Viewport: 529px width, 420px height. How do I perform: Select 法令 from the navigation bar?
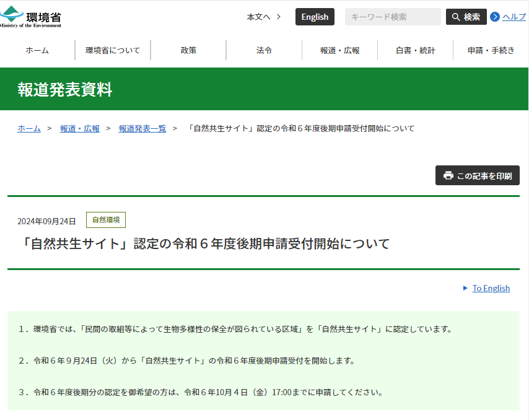pos(263,50)
